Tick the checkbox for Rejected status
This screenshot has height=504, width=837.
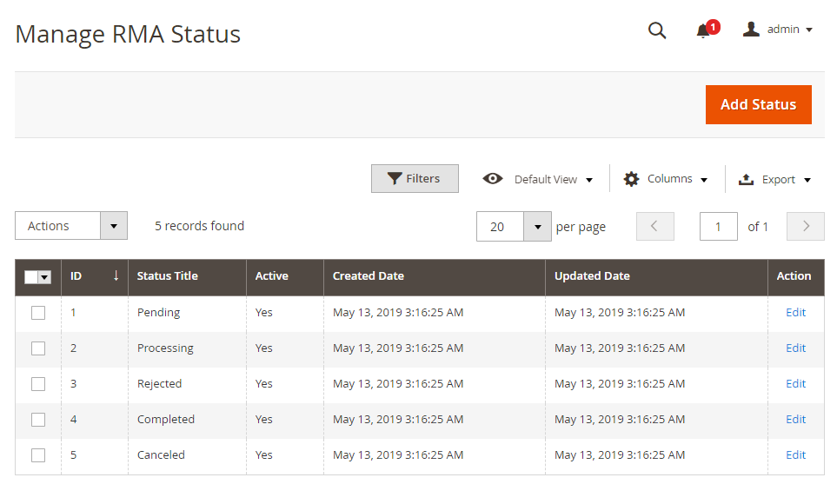coord(38,384)
